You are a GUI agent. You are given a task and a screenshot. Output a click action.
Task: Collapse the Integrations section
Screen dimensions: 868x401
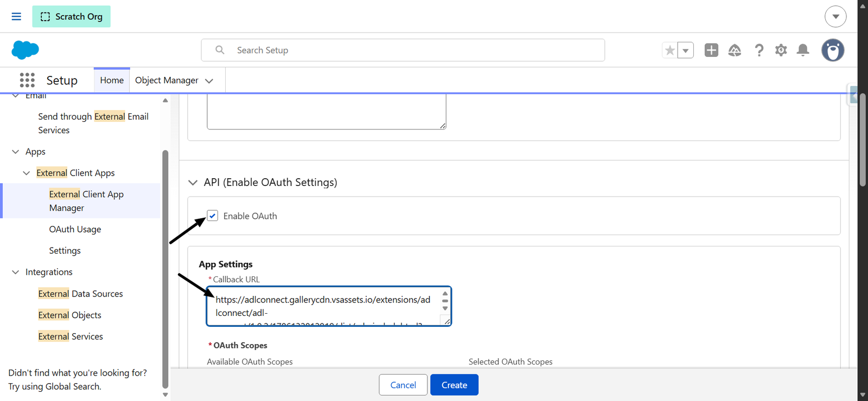coord(15,272)
